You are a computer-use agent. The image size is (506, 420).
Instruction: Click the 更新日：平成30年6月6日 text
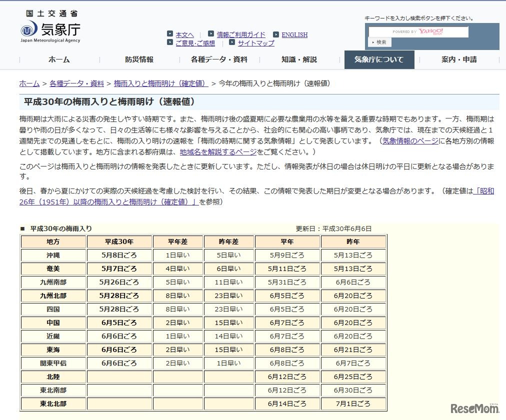click(x=333, y=228)
